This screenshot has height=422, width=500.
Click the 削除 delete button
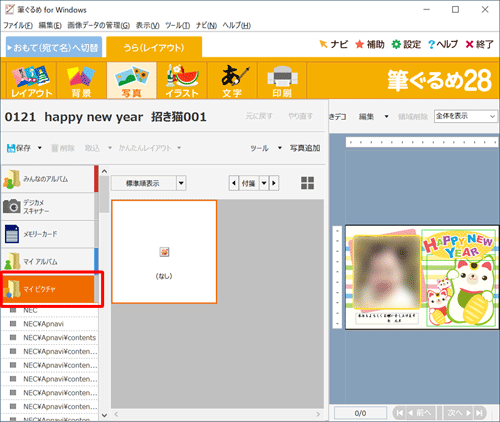click(x=63, y=148)
